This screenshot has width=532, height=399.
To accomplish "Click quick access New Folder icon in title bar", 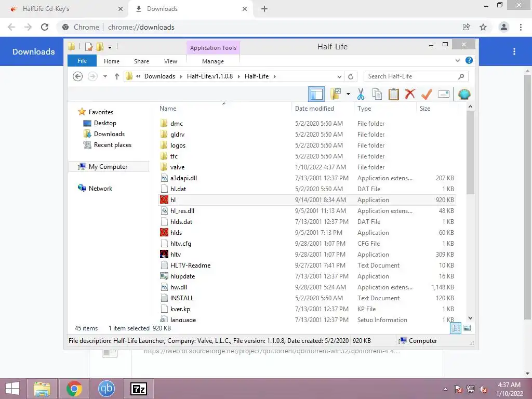I will (100, 46).
